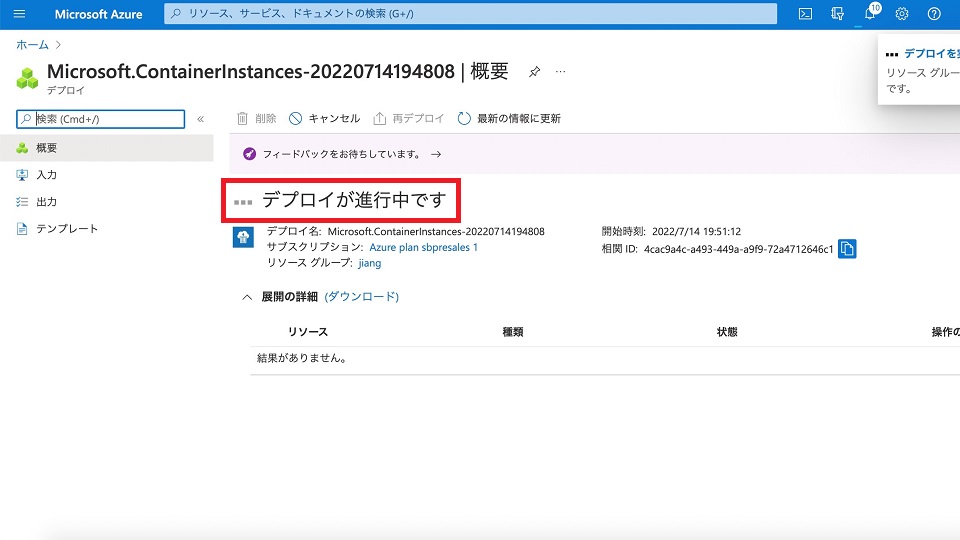Pin the deployment to the dashboard

tap(534, 72)
